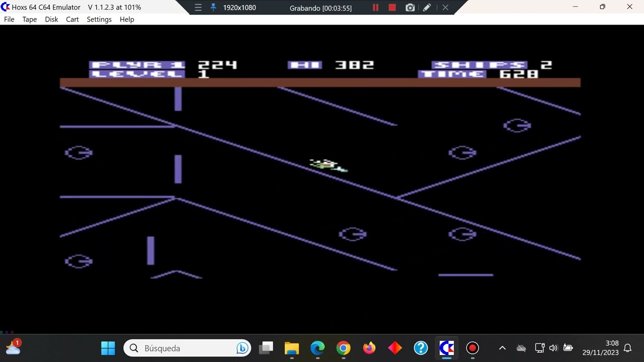Open Bing chat icon in the search box

pyautogui.click(x=243, y=348)
